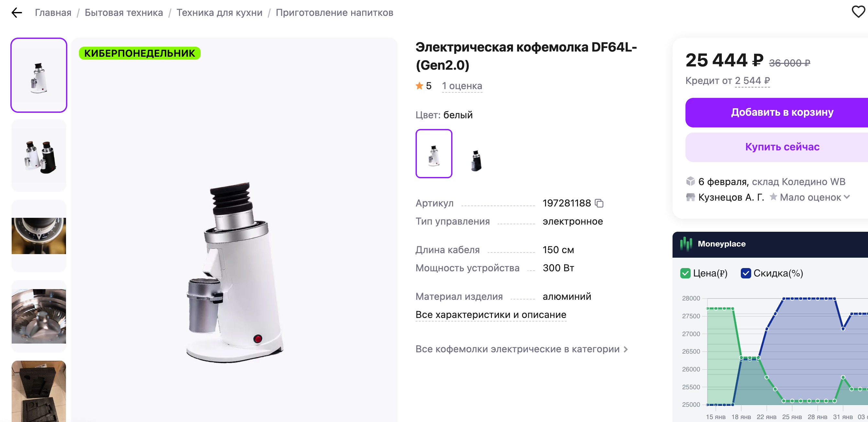Add product to favorites with heart icon
The width and height of the screenshot is (868, 422).
click(x=858, y=12)
